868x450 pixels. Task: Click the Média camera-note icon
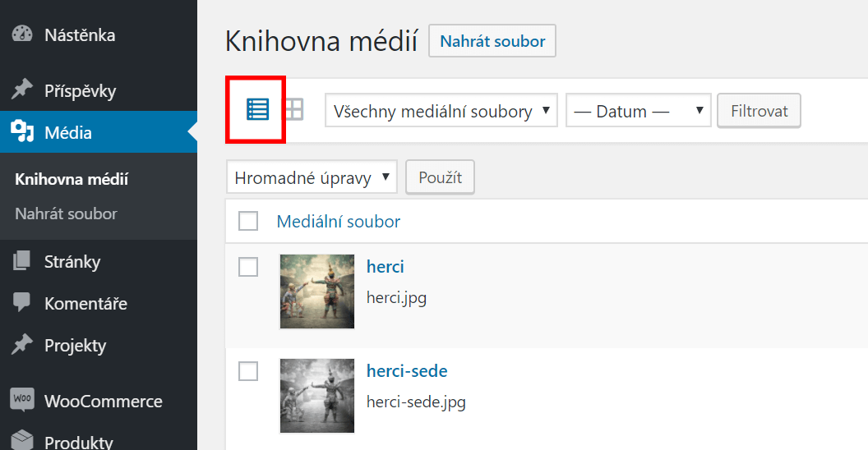point(22,131)
